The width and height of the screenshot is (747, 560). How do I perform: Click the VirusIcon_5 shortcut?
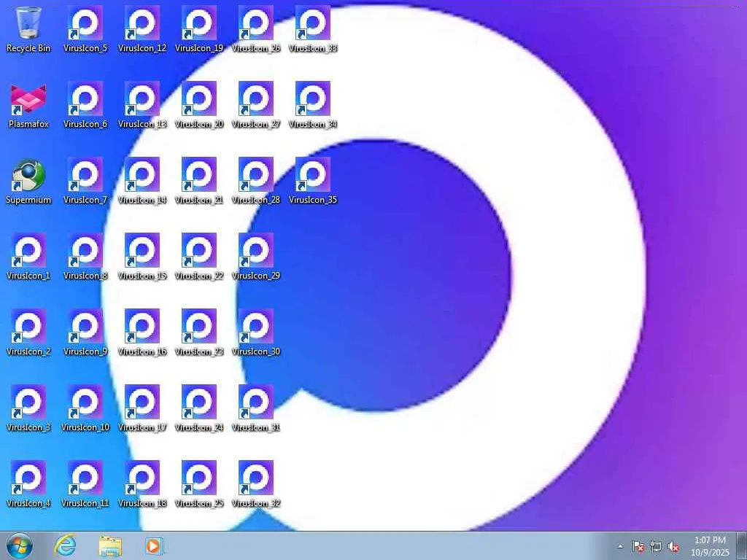[85, 29]
